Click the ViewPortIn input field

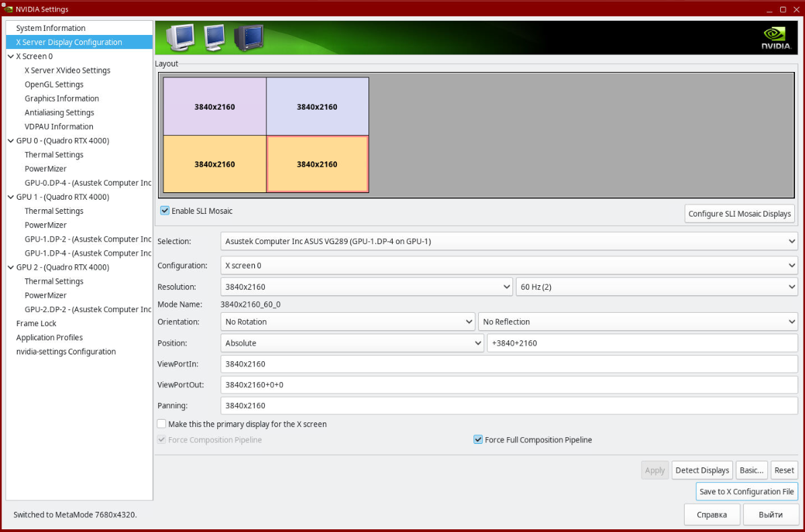(509, 364)
